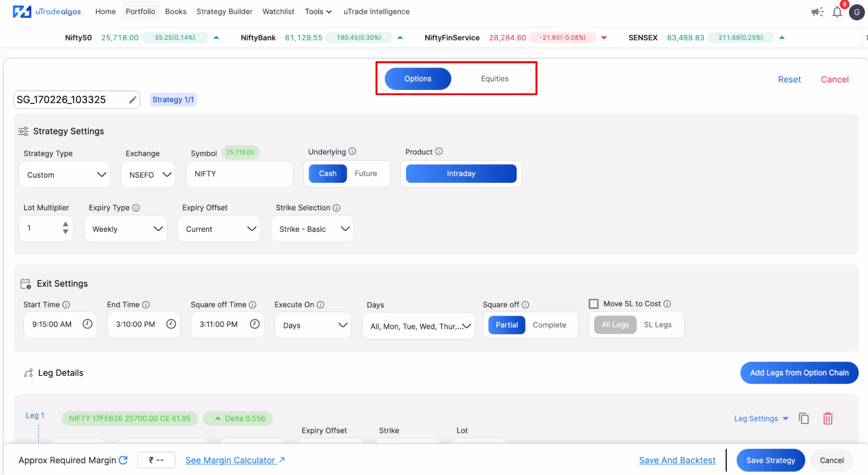868x475 pixels.
Task: Open the Strike Selection dropdown
Action: click(x=313, y=229)
